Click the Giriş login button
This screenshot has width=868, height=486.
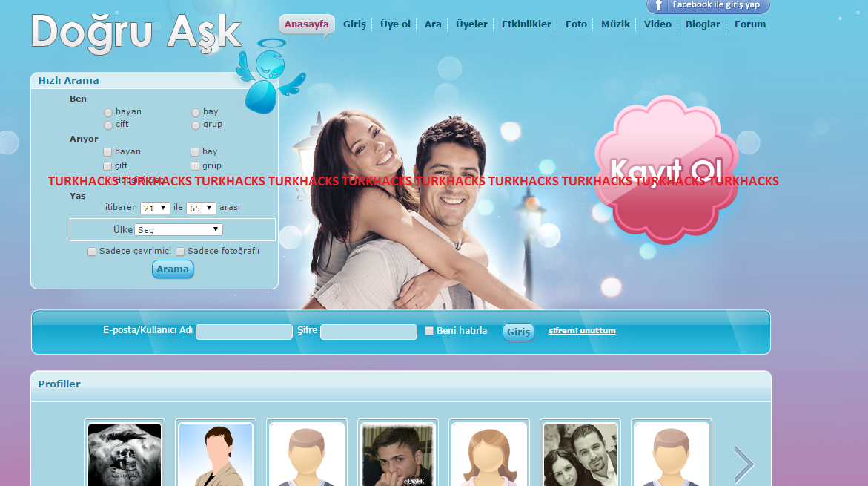point(519,332)
